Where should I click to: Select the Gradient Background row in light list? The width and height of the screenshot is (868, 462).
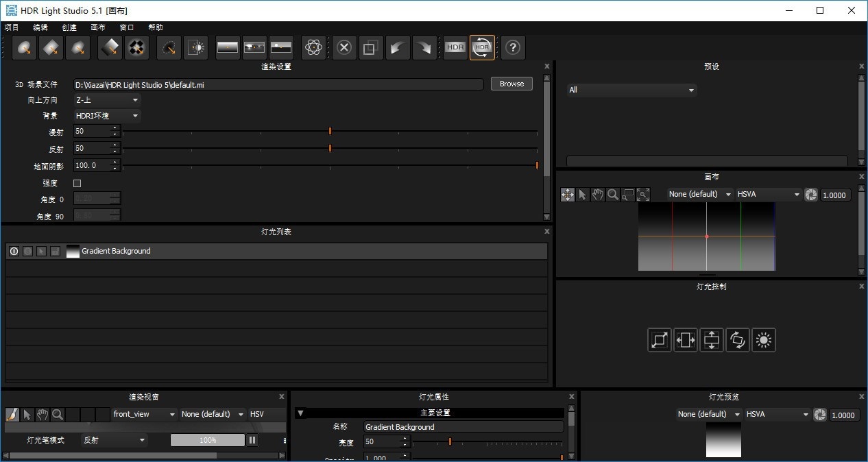pos(276,252)
